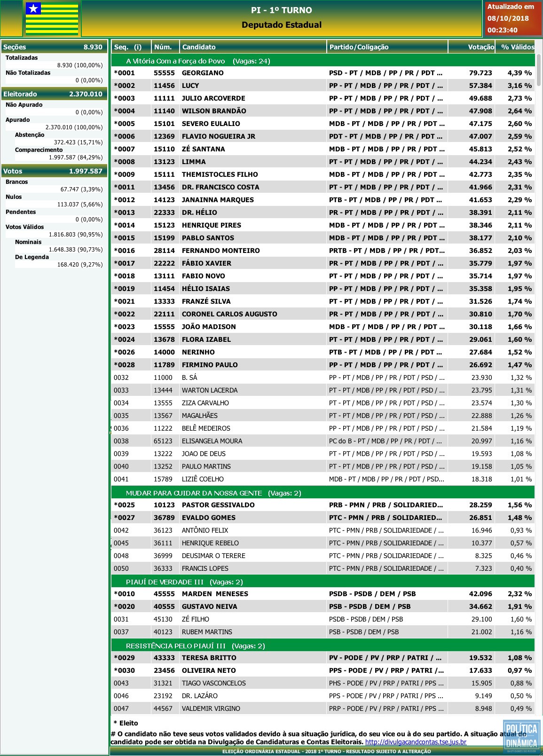Select the Eleitorado panel header
The height and width of the screenshot is (756, 543).
[54, 94]
